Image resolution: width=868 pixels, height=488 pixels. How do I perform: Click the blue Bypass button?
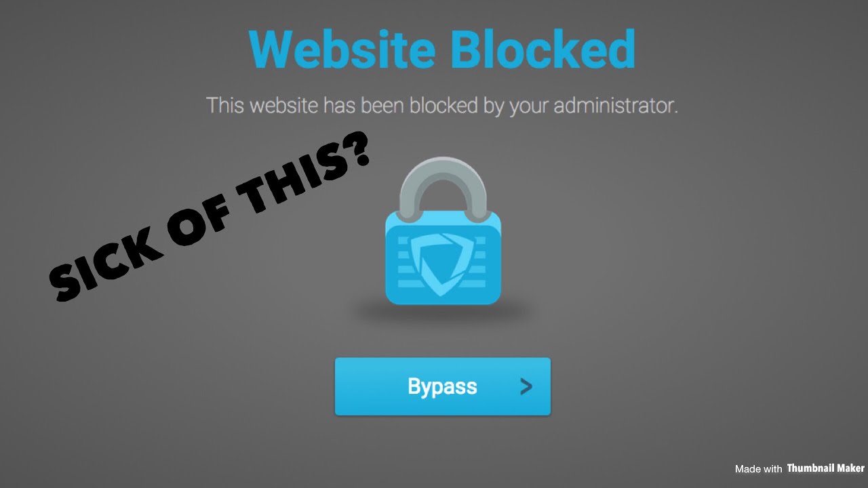(442, 386)
